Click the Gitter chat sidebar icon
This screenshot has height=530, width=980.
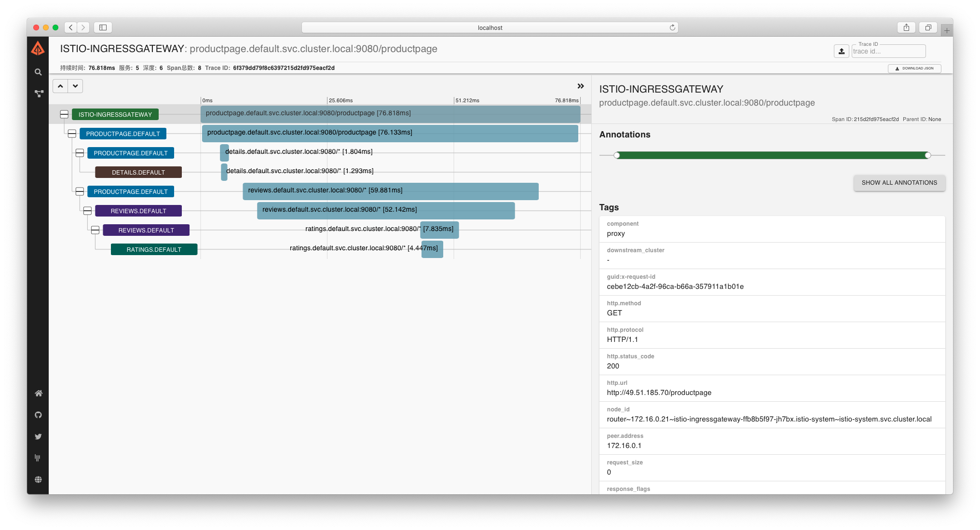[x=38, y=458]
